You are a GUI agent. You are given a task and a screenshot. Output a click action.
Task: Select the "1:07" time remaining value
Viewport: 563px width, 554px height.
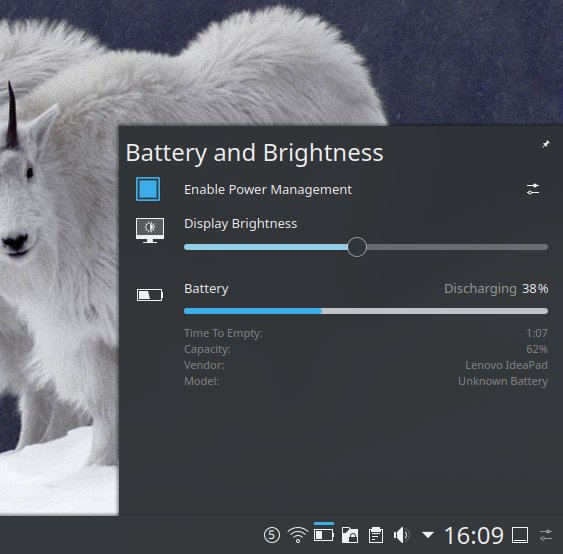pos(537,333)
